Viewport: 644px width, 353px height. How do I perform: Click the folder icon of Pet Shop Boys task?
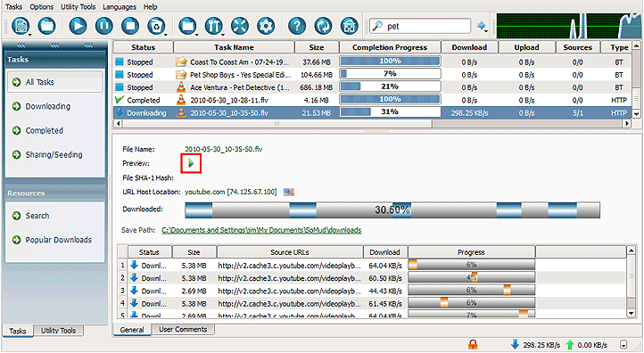(181, 75)
